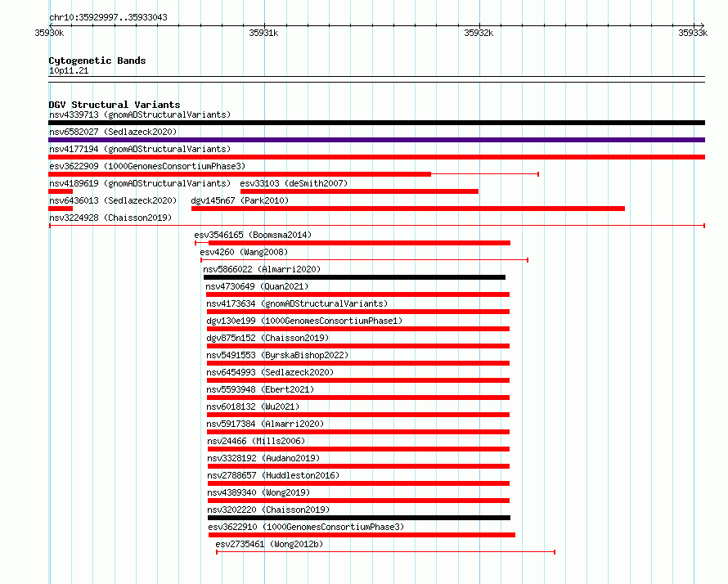Image resolution: width=728 pixels, height=584 pixels.
Task: Click the nsv6436013 Sedlazeck2020 label
Action: pos(113,200)
